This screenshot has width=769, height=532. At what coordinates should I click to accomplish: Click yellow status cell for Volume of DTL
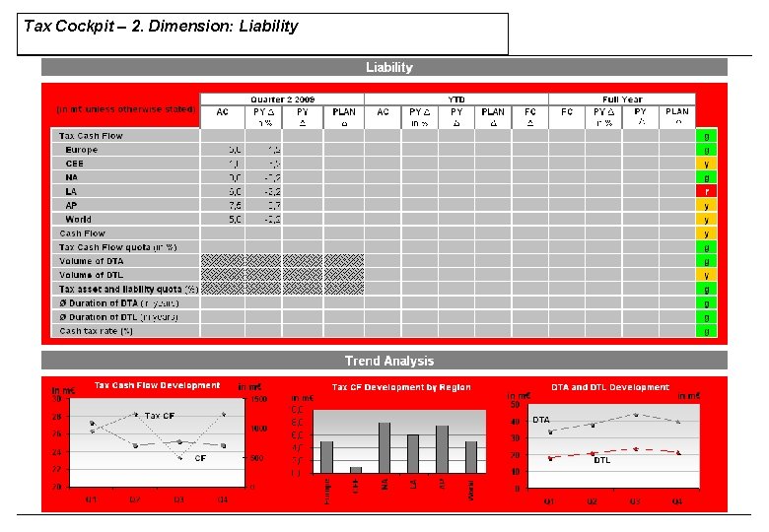pos(706,275)
